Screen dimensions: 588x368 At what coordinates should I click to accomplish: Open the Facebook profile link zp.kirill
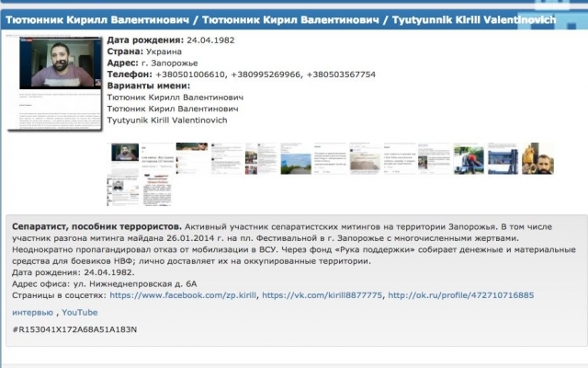click(x=183, y=295)
